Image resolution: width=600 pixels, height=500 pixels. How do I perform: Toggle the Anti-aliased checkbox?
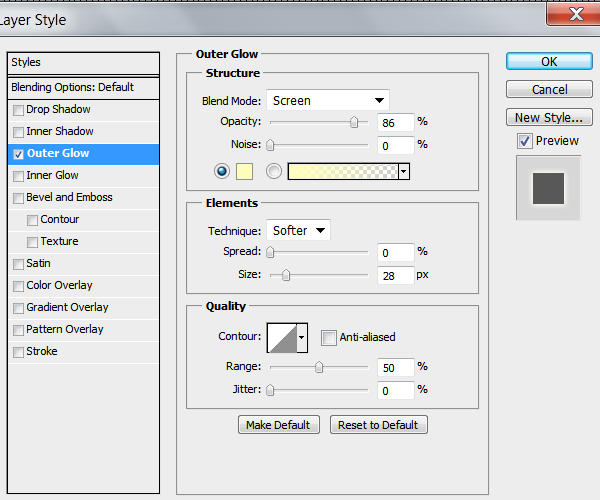329,338
